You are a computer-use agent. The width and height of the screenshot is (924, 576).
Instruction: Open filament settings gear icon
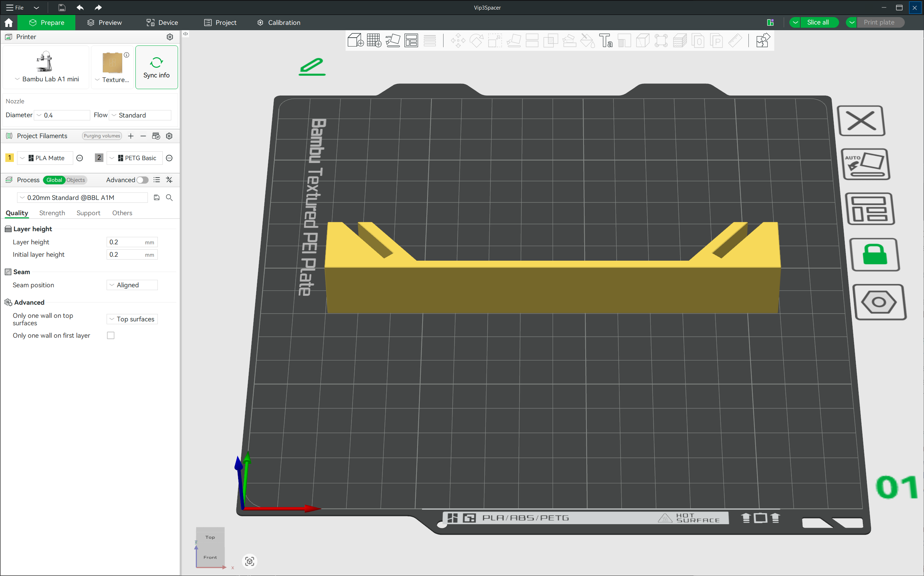[169, 136]
